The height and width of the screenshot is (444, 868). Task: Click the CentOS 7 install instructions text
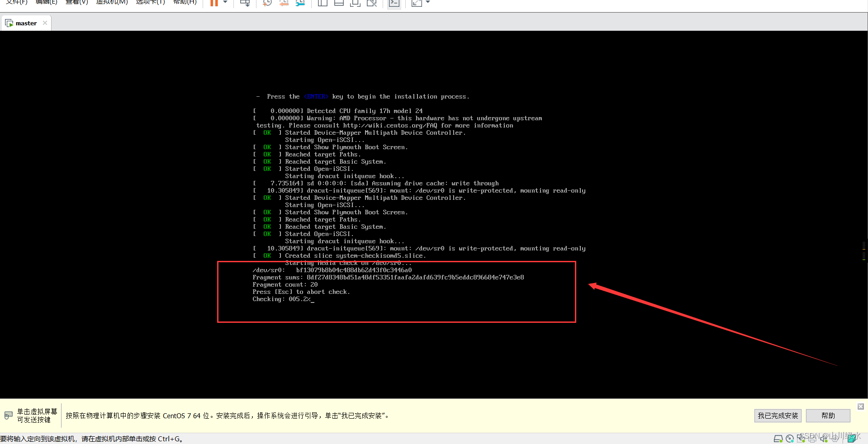(x=228, y=416)
